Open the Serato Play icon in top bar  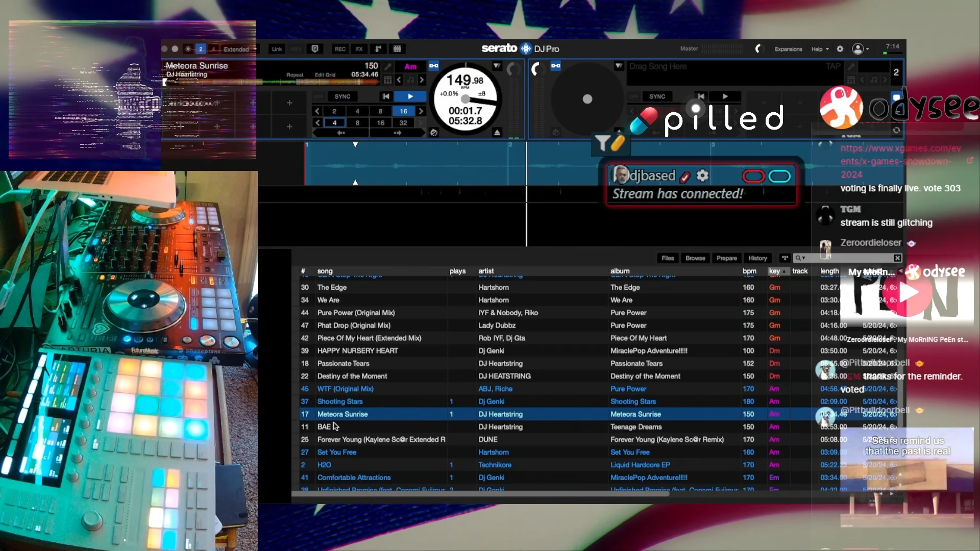(x=315, y=49)
